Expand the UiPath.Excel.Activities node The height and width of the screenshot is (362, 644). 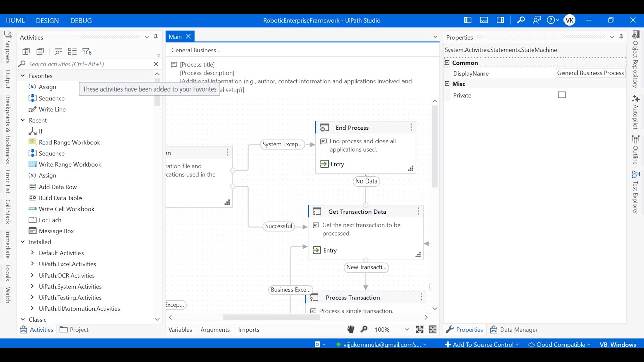tap(32, 264)
